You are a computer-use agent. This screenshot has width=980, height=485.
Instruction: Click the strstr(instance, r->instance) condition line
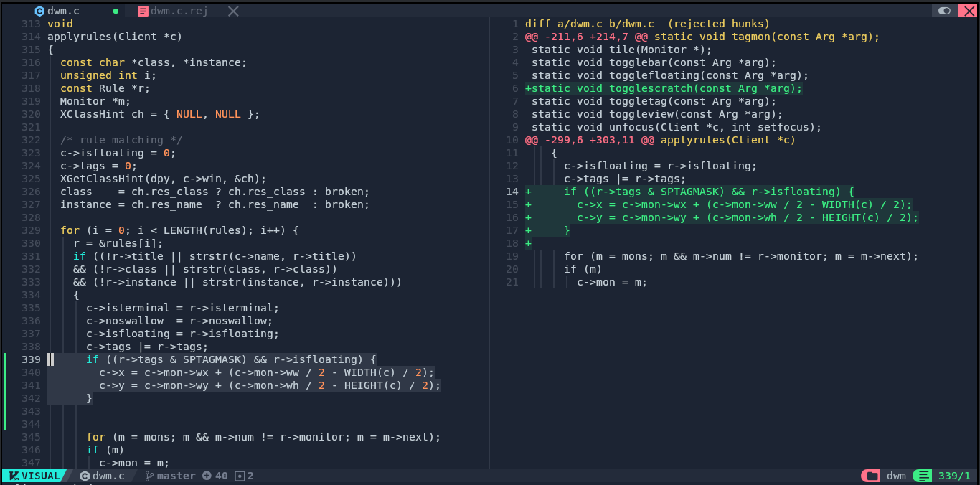point(237,282)
